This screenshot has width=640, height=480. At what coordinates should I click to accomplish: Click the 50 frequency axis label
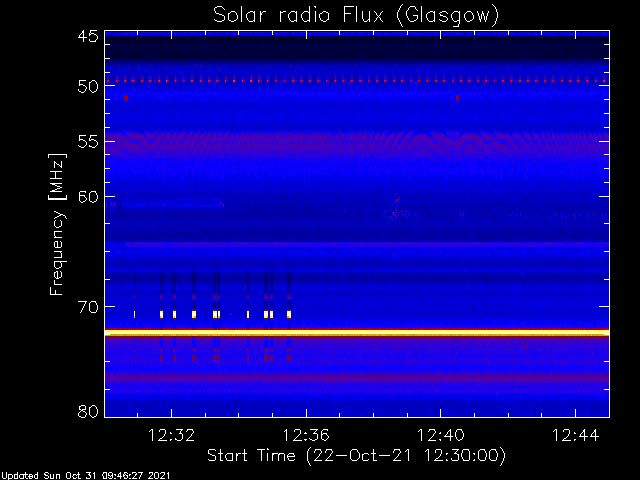click(88, 87)
